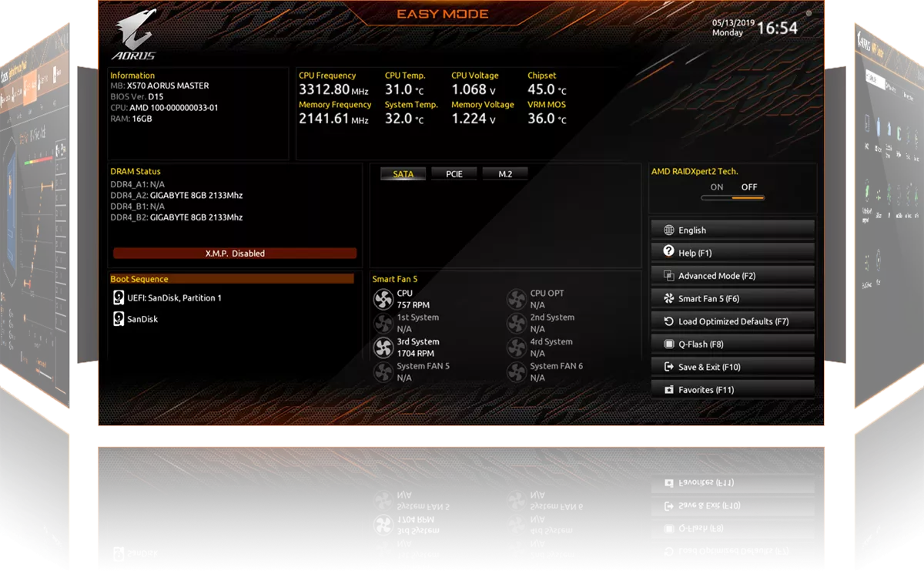
Task: Click the CPU OPT fan icon
Action: (x=516, y=299)
